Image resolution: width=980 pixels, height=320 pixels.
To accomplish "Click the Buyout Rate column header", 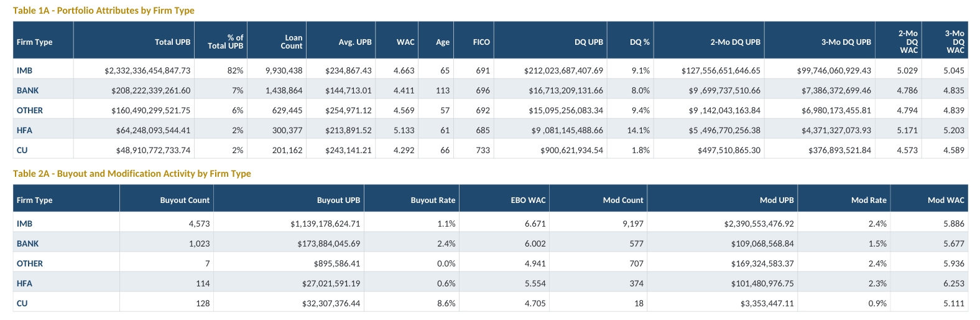I will click(x=433, y=200).
